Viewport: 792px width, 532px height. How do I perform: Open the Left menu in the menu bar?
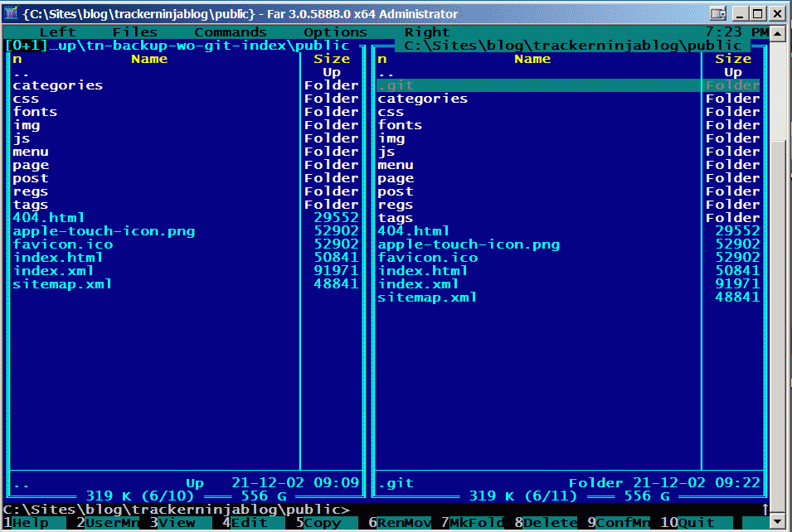pyautogui.click(x=57, y=32)
